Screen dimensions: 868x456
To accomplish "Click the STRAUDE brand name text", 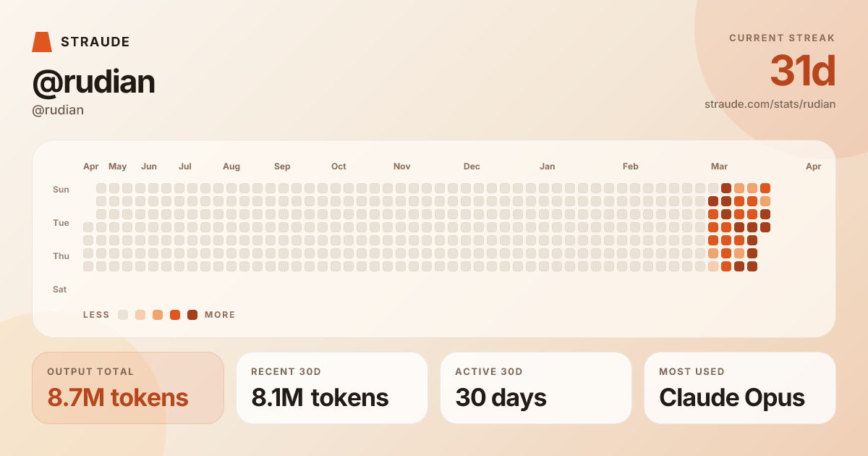I will pyautogui.click(x=95, y=42).
